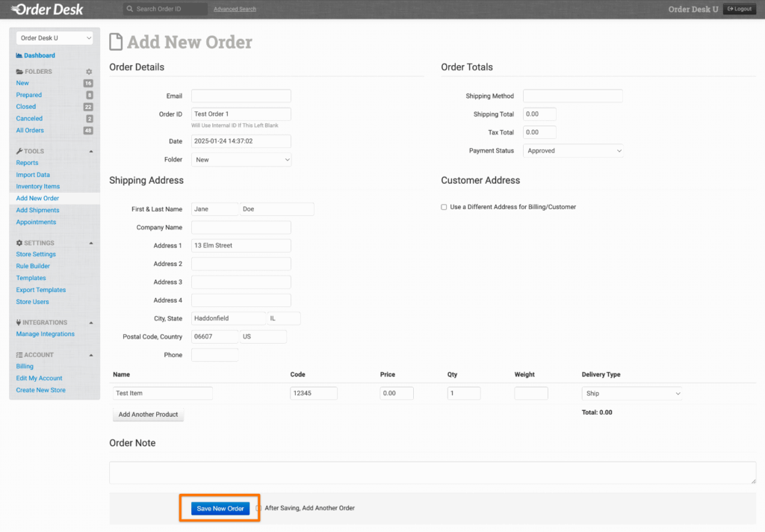The width and height of the screenshot is (765, 532).
Task: Click the first name field containing Jane
Action: pyautogui.click(x=214, y=209)
